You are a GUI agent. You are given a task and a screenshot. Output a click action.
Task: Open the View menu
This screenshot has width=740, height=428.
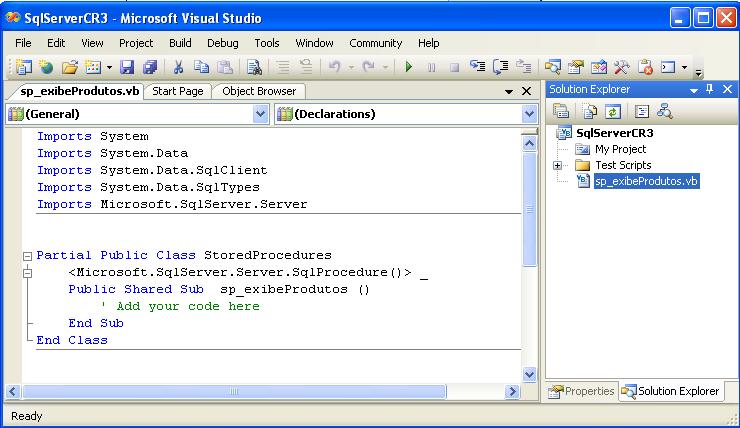point(92,43)
